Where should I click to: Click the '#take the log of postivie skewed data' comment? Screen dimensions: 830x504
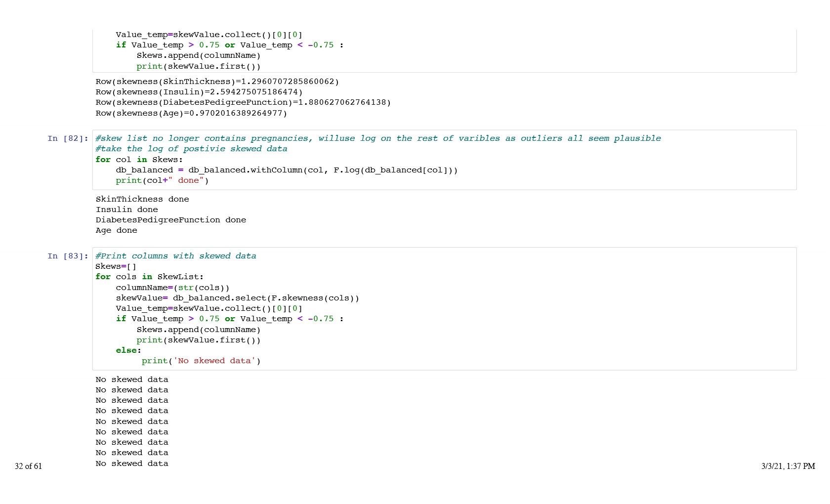tap(191, 149)
